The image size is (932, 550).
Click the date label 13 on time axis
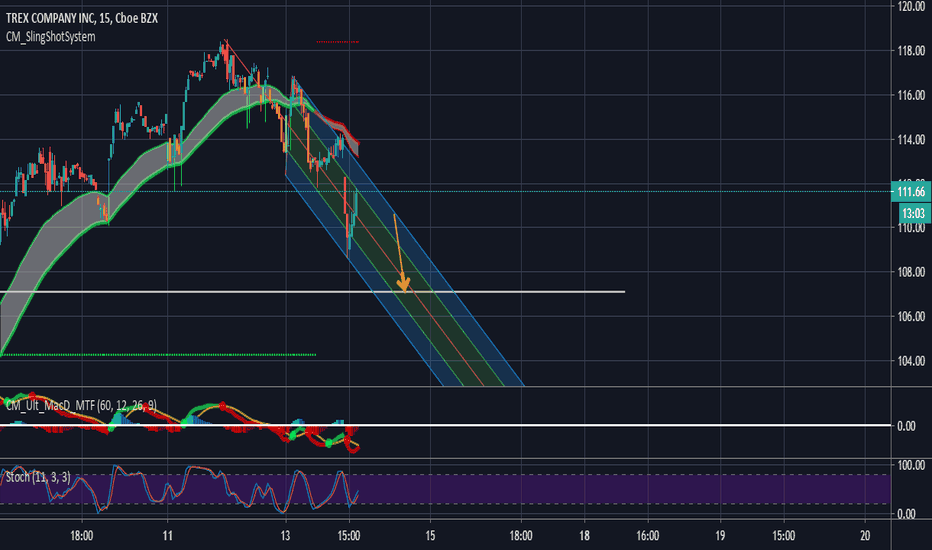click(285, 536)
